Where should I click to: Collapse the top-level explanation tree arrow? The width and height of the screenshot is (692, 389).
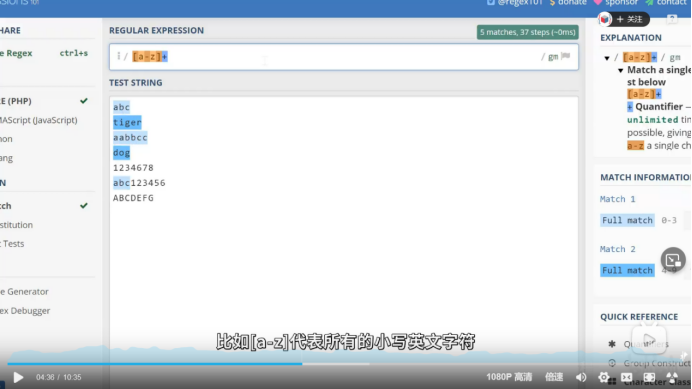pos(607,58)
